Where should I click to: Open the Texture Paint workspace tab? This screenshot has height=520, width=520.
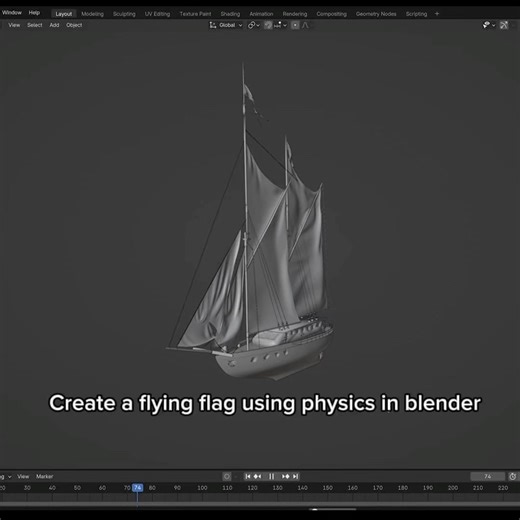point(195,14)
